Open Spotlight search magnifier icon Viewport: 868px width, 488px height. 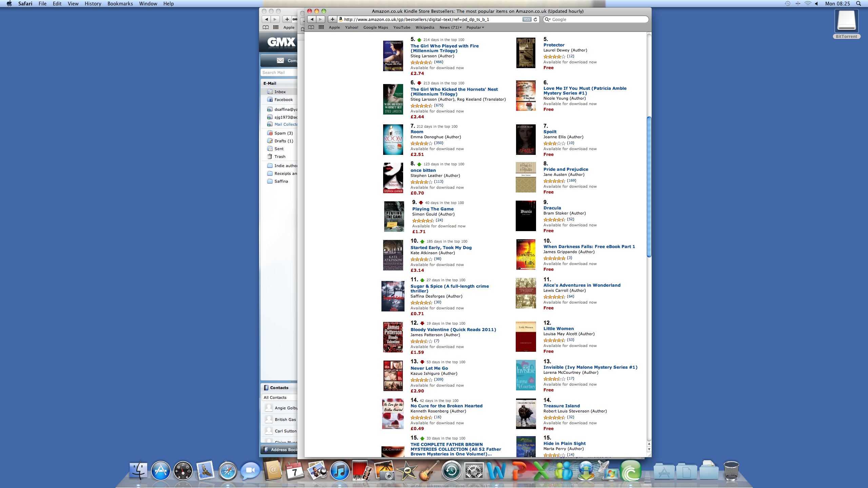pos(859,4)
